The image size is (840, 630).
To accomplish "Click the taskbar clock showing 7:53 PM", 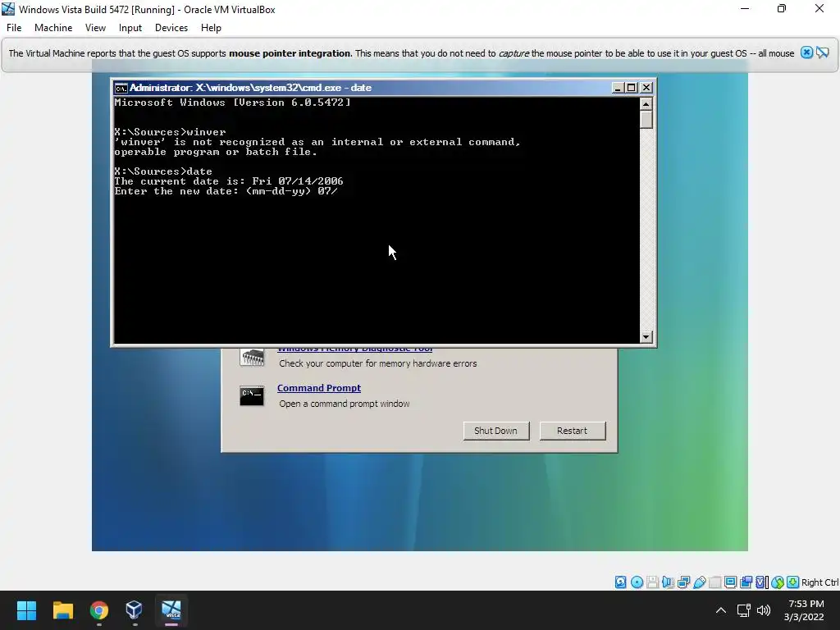I will [804, 610].
